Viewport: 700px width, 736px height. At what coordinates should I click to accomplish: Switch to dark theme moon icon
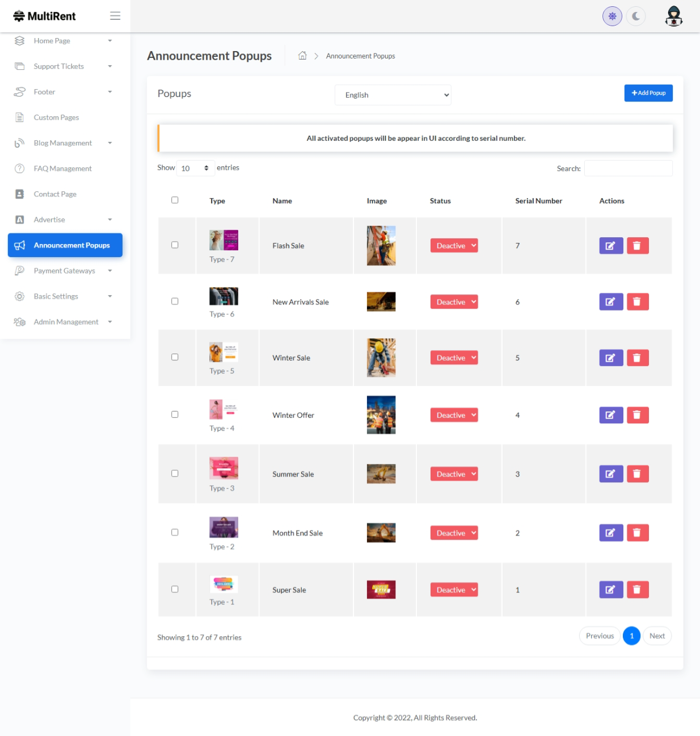[x=636, y=16]
